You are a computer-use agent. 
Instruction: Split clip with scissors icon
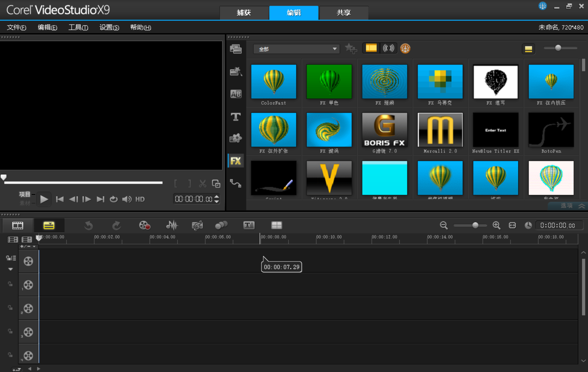click(203, 183)
